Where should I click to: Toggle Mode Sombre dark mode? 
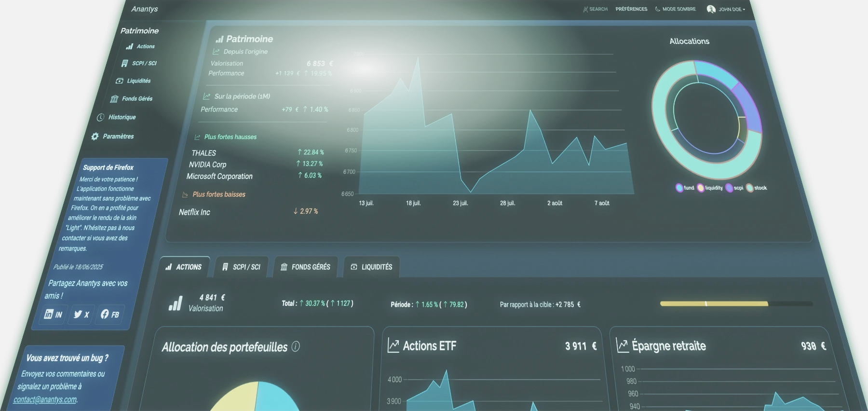[675, 9]
